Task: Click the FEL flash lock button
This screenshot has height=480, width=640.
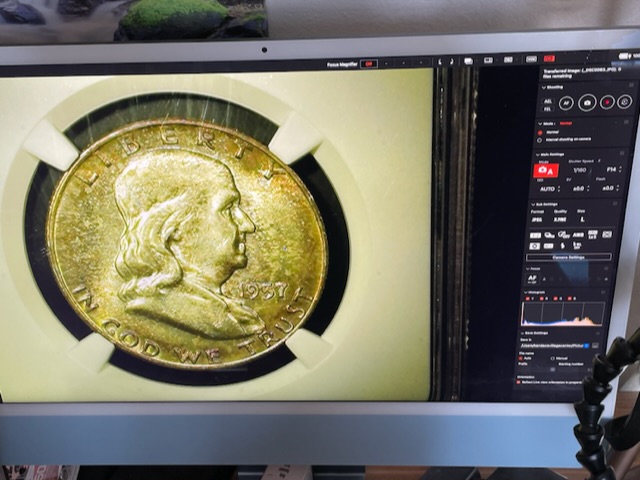Action: click(x=547, y=109)
